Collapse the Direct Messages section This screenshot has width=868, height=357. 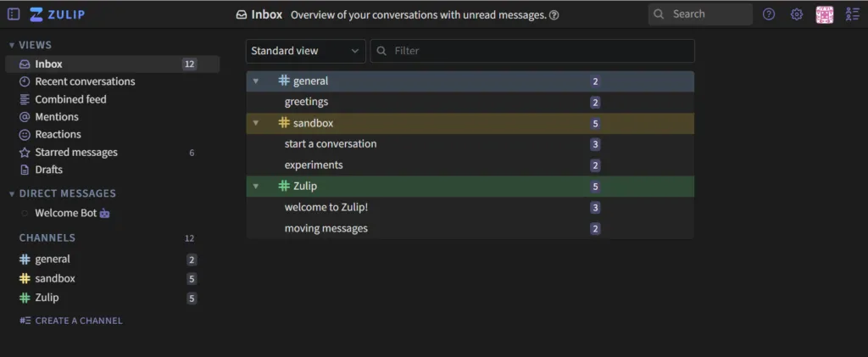(12, 193)
